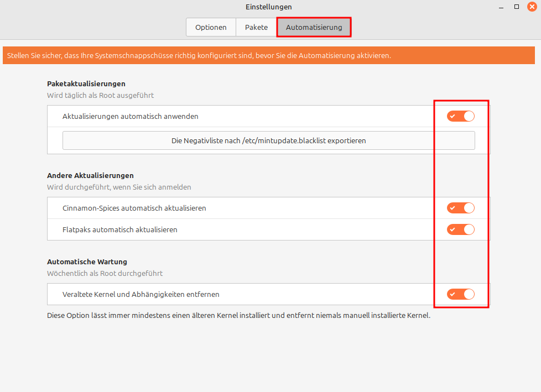Turn off Flatpaks automatic update switch
This screenshot has width=541, height=392.
click(x=461, y=229)
